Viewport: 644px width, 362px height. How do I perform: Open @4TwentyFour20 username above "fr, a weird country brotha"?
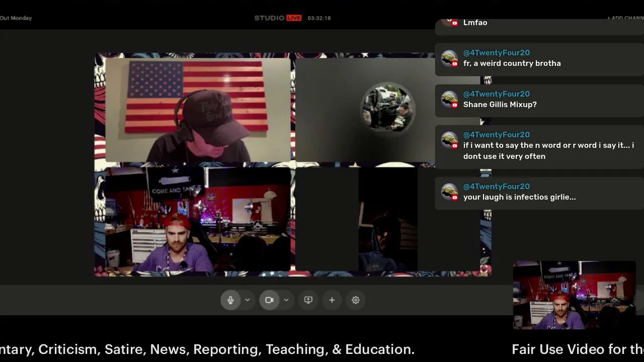pos(496,53)
